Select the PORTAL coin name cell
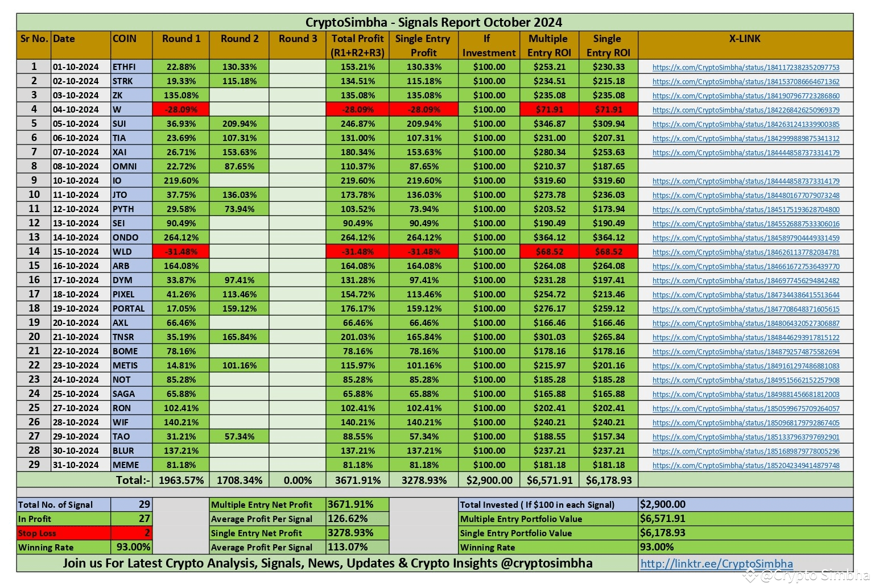This screenshot has height=588, width=875. (131, 309)
